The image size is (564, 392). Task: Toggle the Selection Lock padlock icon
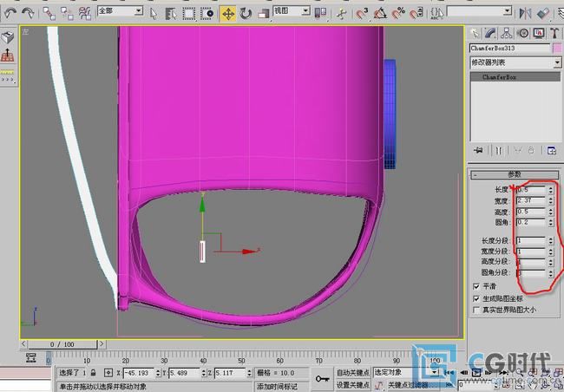click(x=94, y=373)
